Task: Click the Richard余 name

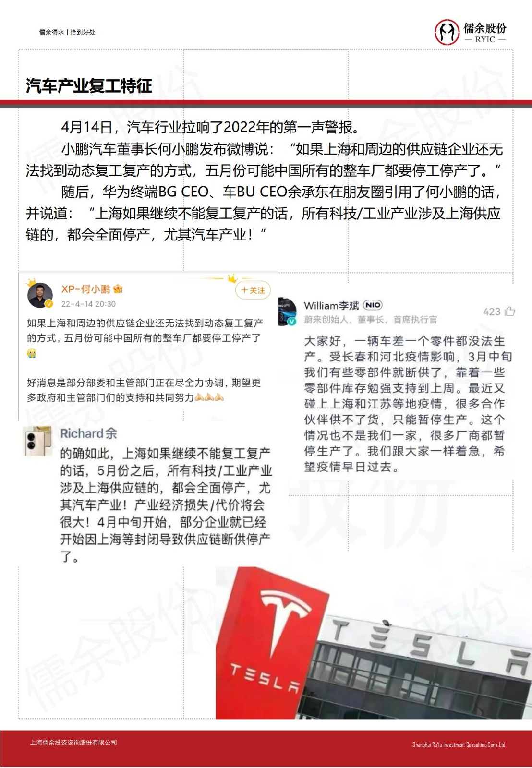Action: pyautogui.click(x=88, y=433)
